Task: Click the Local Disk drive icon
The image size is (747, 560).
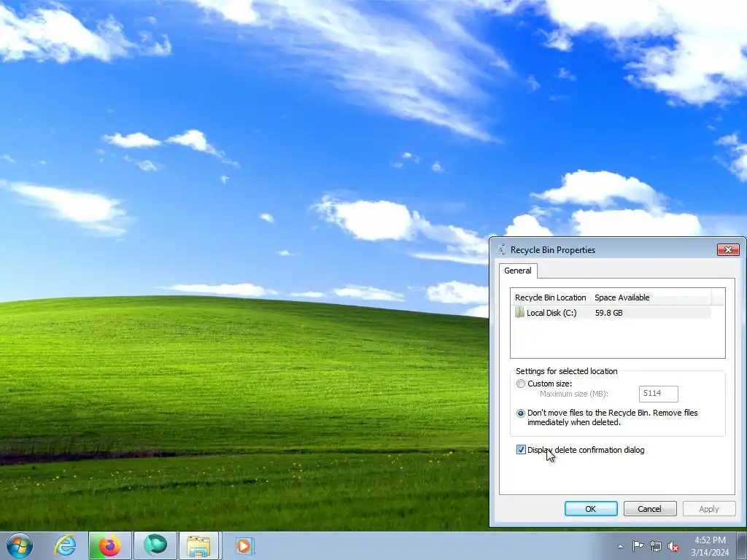Action: pos(519,313)
